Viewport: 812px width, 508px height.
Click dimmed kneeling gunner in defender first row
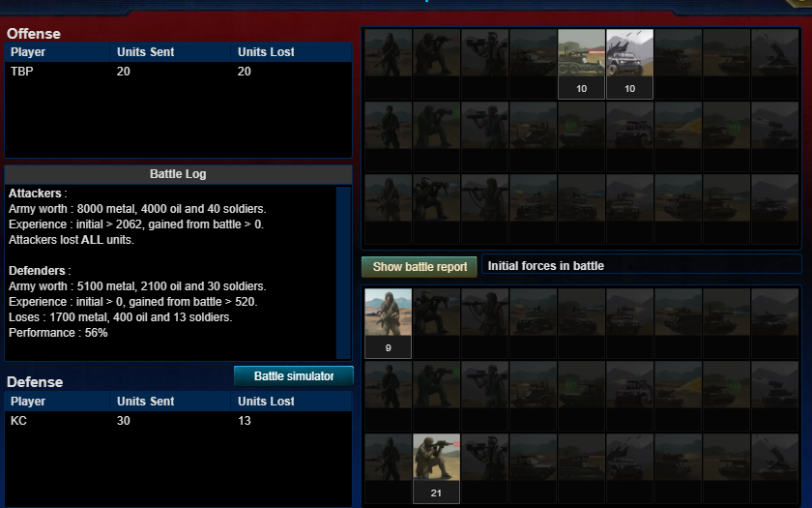tap(436, 323)
